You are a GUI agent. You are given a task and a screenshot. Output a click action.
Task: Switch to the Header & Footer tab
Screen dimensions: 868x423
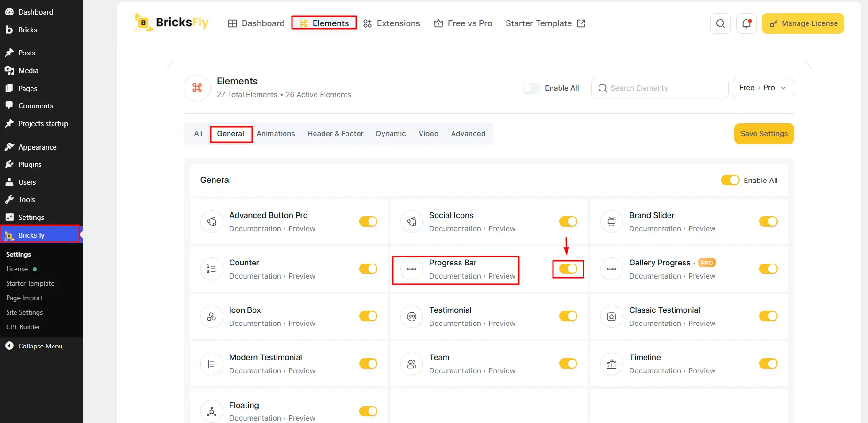pyautogui.click(x=336, y=134)
